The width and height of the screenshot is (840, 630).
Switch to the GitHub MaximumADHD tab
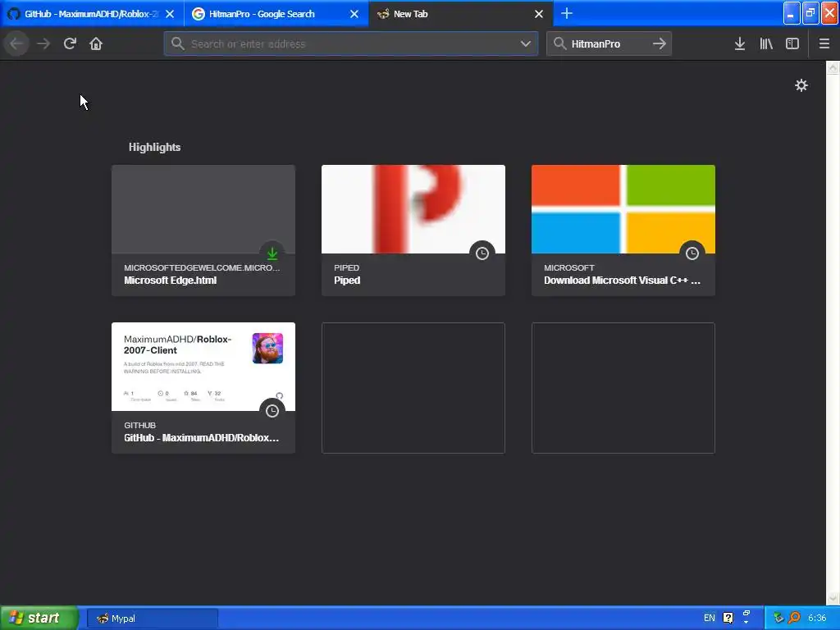91,14
